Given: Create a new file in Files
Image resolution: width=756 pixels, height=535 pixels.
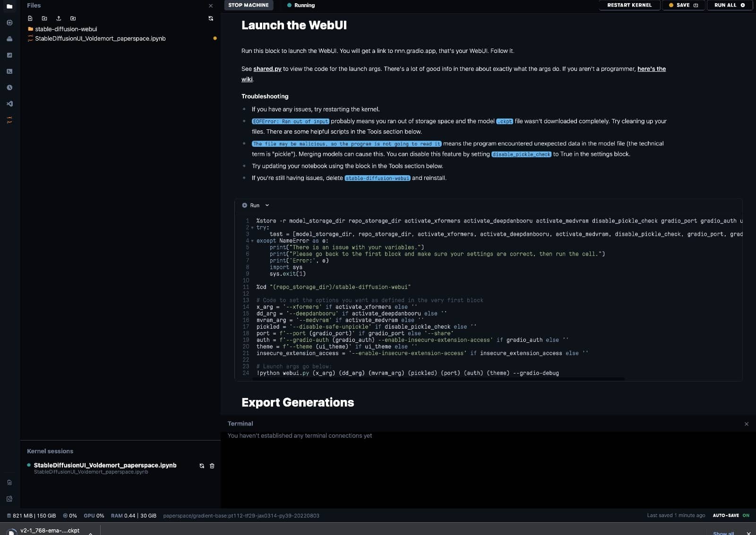Looking at the screenshot, I should coord(30,18).
